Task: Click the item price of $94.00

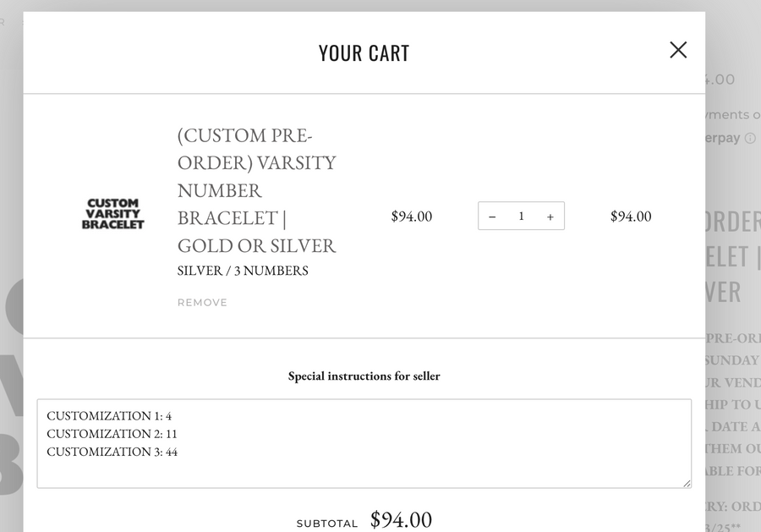Action: [x=412, y=217]
